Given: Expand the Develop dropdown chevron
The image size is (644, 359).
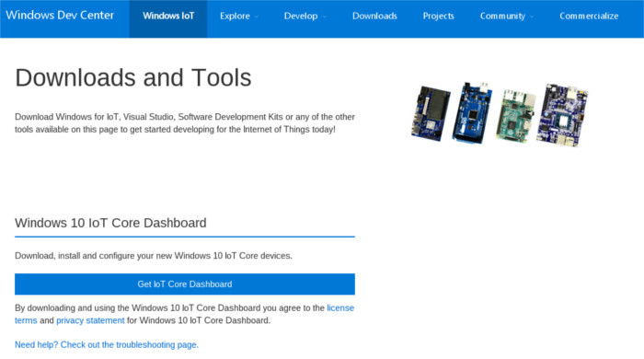Looking at the screenshot, I should 325,17.
